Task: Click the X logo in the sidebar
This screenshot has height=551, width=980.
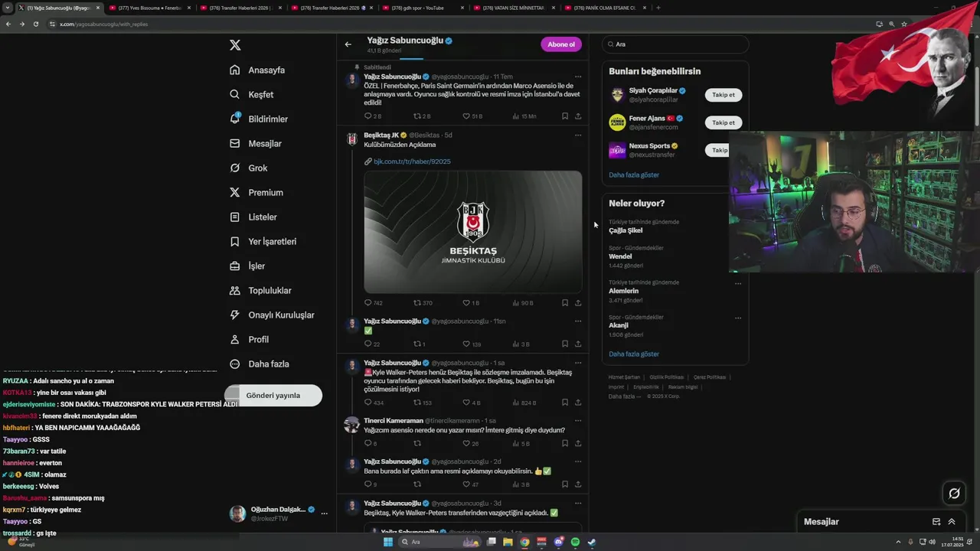Action: coord(235,45)
